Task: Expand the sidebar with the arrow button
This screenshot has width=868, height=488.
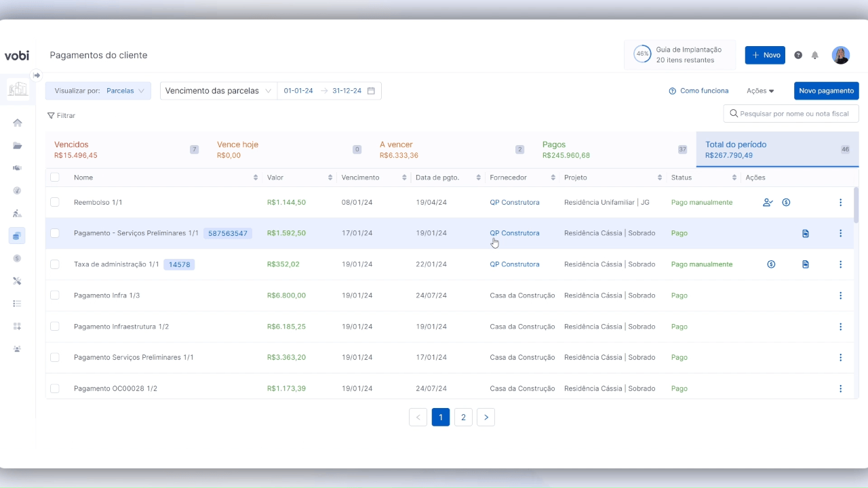Action: pyautogui.click(x=37, y=75)
